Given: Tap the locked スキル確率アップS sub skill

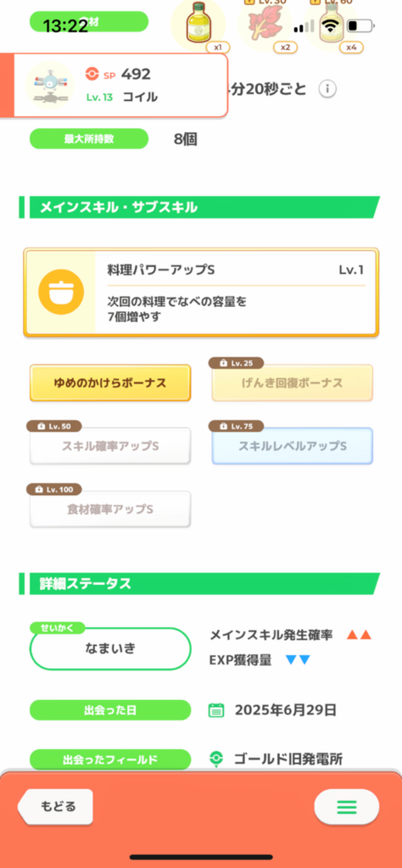Looking at the screenshot, I should (x=110, y=446).
